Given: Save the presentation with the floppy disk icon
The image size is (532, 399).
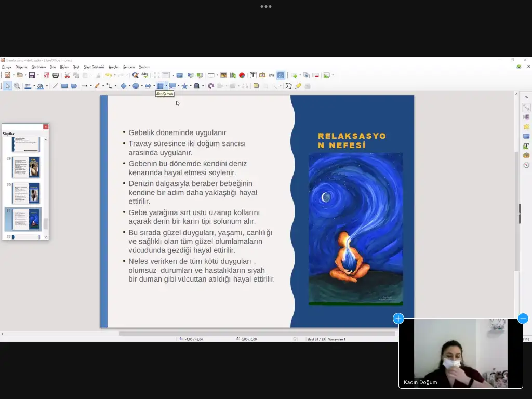Looking at the screenshot, I should click(x=32, y=75).
